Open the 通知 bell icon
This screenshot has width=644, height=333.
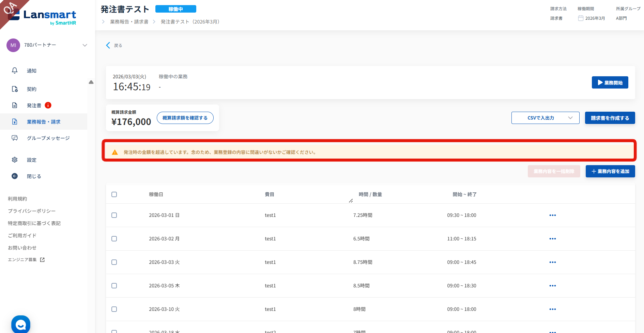[x=15, y=70]
